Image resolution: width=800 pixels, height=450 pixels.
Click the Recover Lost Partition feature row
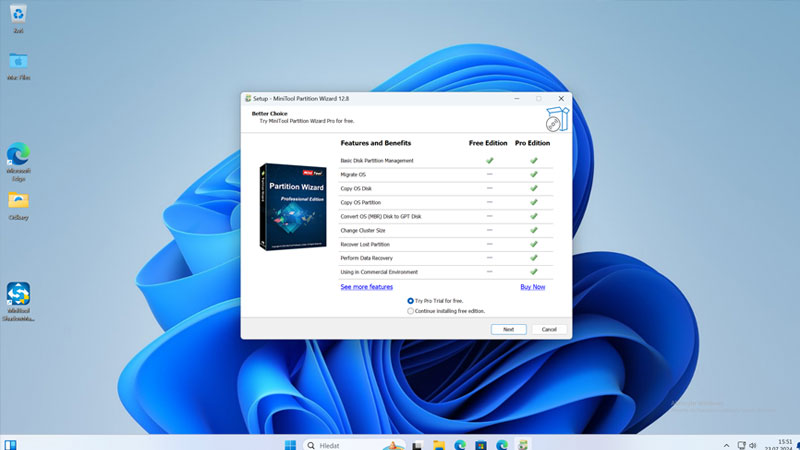[x=445, y=244]
